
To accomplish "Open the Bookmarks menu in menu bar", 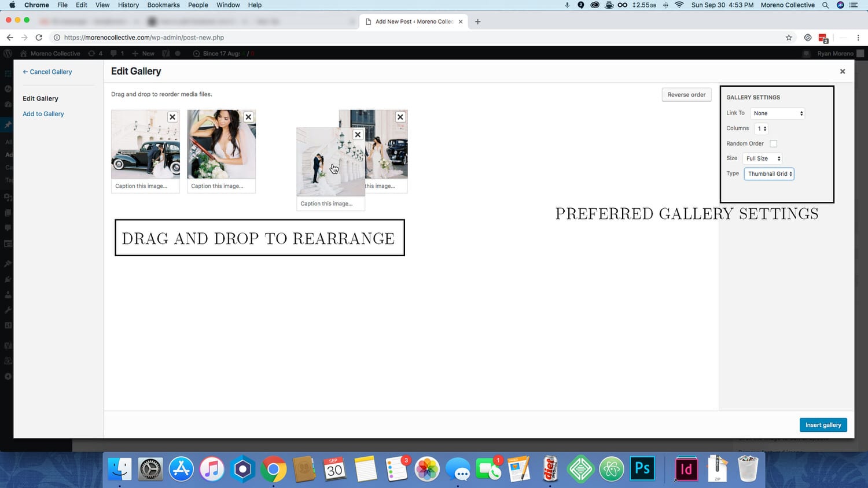I will (x=163, y=5).
